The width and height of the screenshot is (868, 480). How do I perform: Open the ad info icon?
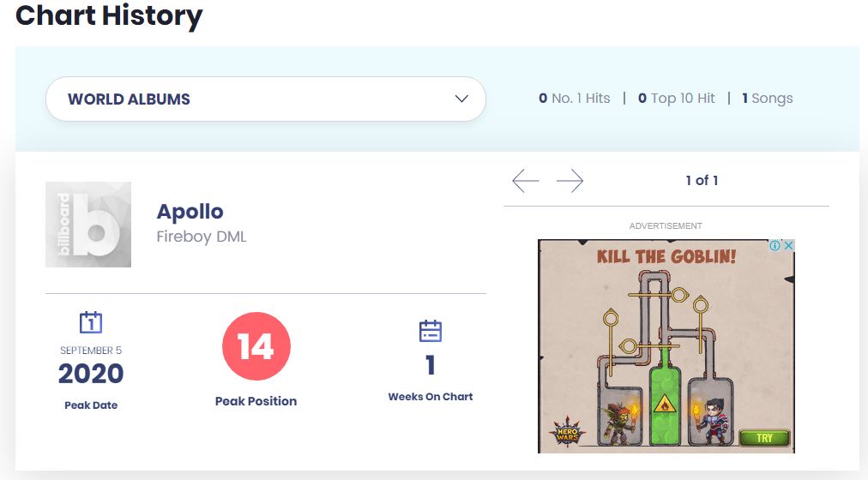[775, 245]
